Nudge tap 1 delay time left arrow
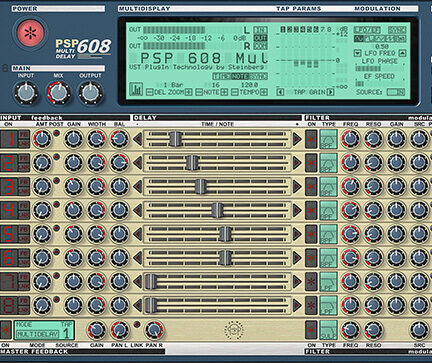Image resolution: width=432 pixels, height=363 pixels. 137,139
